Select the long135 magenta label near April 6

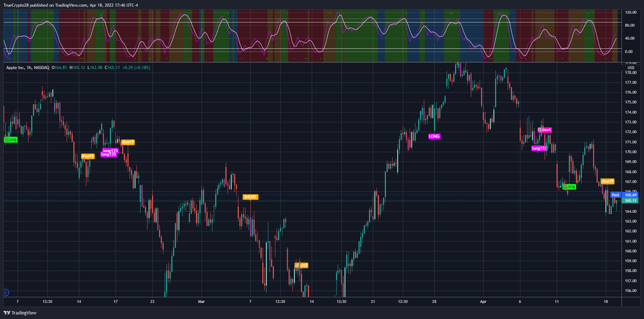pyautogui.click(x=538, y=149)
